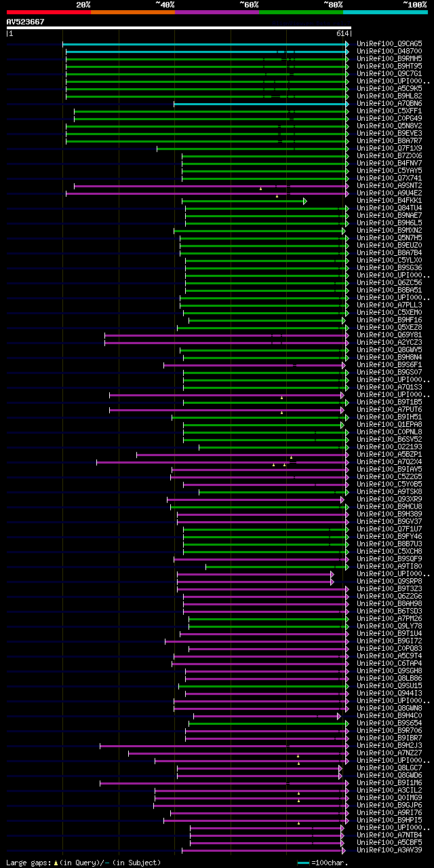Select label UniRef100_Q9SU15

(x=389, y=685)
